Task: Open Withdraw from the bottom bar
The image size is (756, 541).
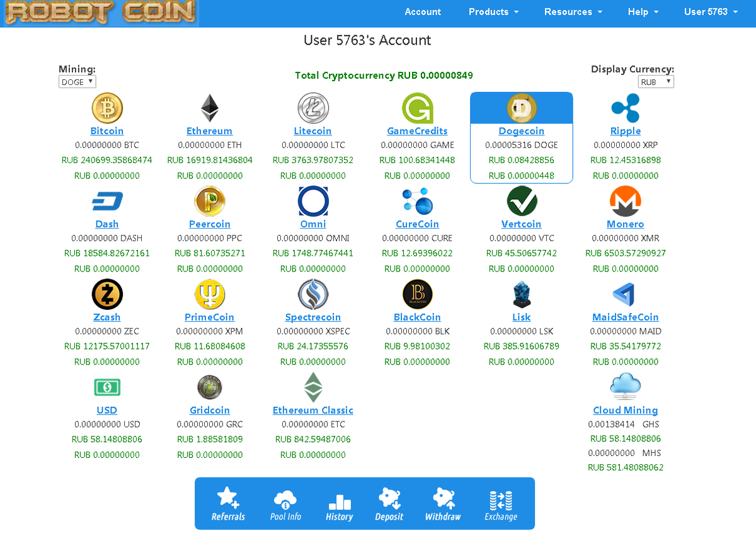Action: click(x=443, y=504)
